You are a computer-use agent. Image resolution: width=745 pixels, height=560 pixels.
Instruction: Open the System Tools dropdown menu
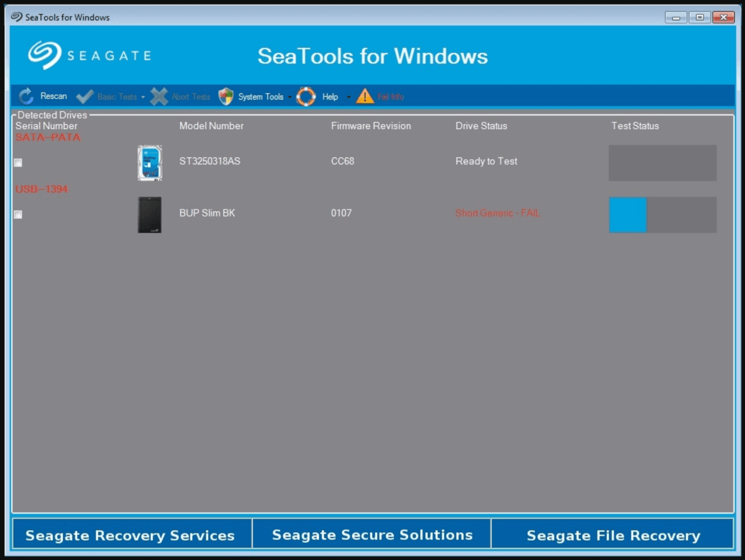(x=290, y=97)
